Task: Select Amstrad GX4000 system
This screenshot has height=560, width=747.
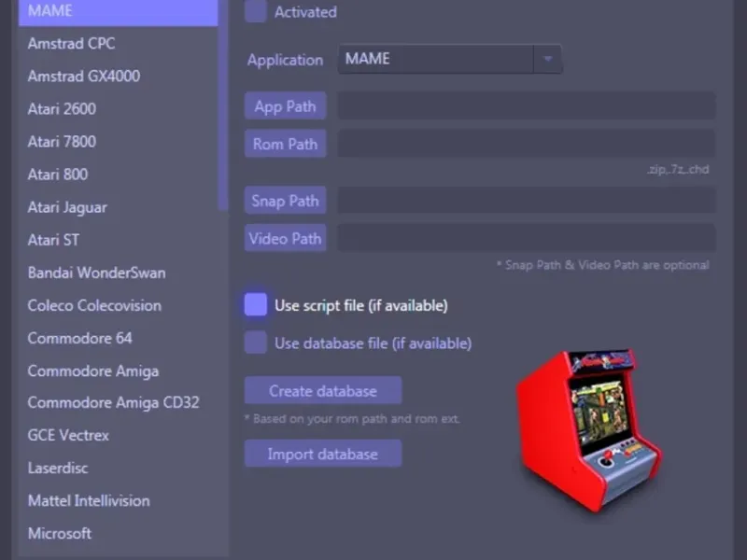Action: [84, 77]
